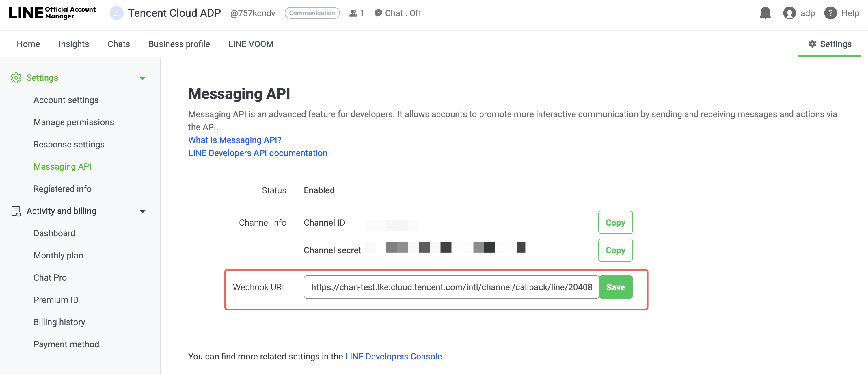Click the Settings gear in the sidebar
868x375 pixels.
pyautogui.click(x=16, y=78)
